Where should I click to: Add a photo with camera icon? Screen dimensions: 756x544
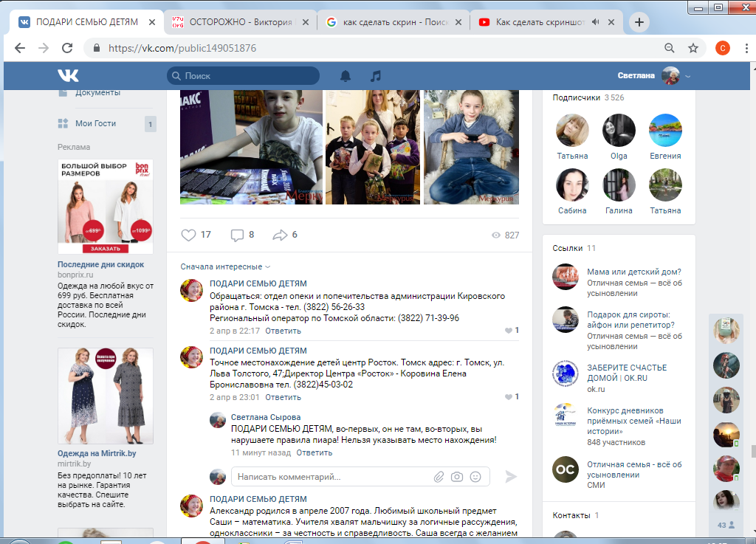coord(457,477)
